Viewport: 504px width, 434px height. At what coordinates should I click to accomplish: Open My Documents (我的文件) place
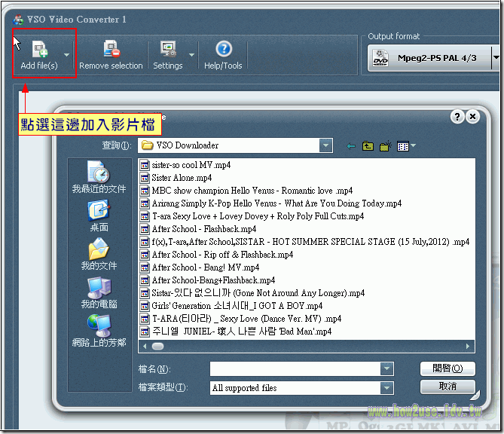pos(99,254)
